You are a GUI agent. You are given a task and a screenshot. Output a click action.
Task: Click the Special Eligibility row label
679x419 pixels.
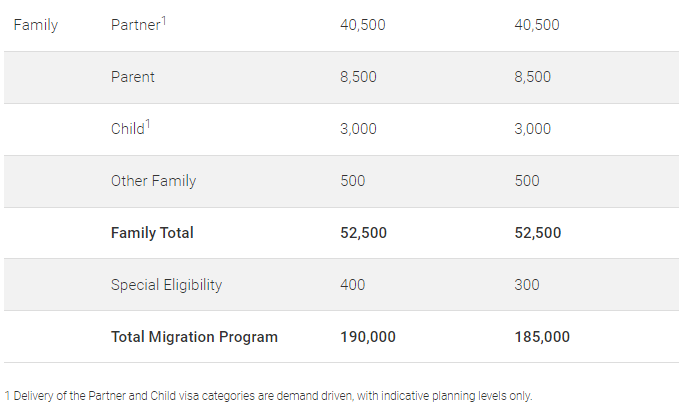(x=166, y=285)
